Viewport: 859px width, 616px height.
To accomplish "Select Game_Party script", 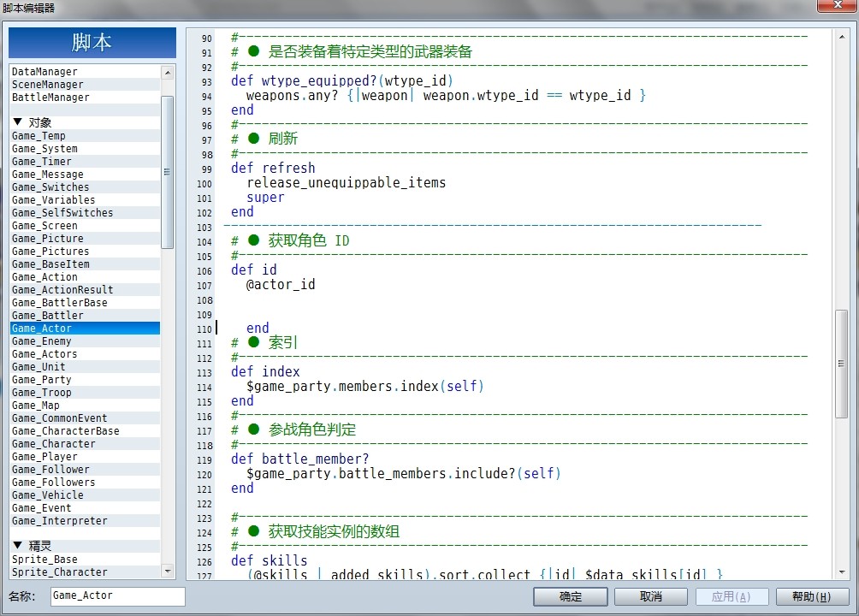I will pyautogui.click(x=85, y=380).
